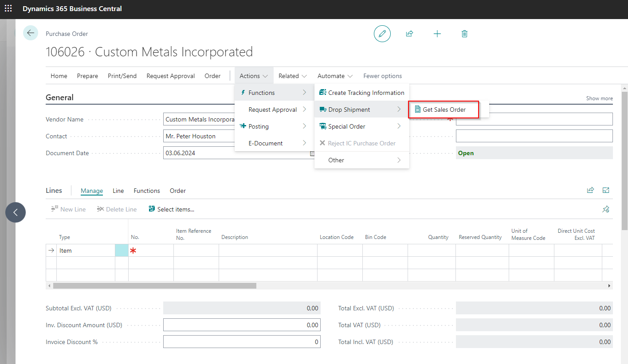
Task: Click the No. cell in first line
Action: point(151,250)
